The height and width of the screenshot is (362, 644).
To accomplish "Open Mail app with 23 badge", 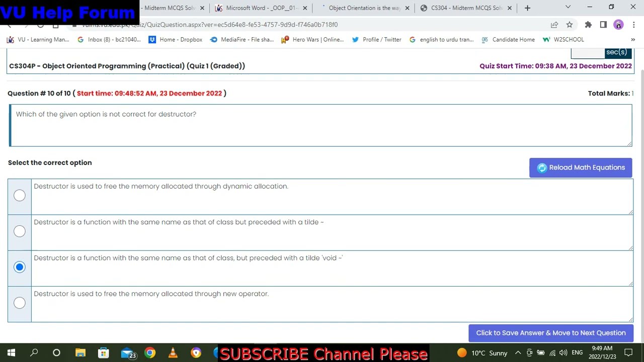I will pos(128,353).
